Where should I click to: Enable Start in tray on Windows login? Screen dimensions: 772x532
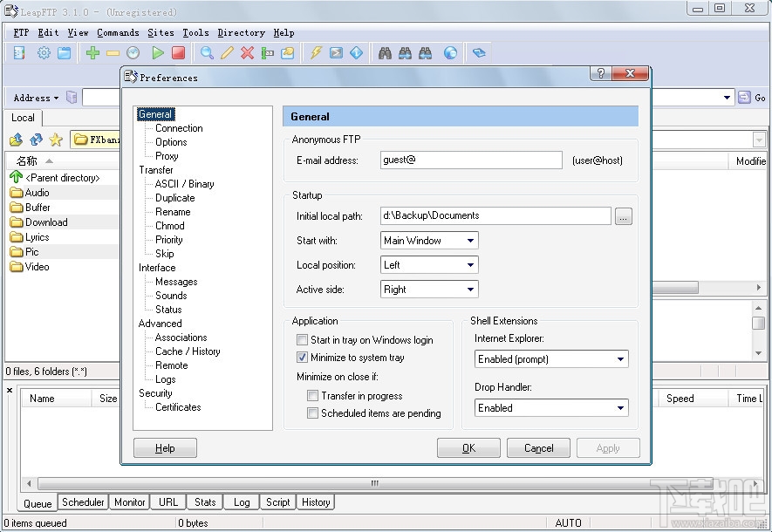tap(302, 339)
